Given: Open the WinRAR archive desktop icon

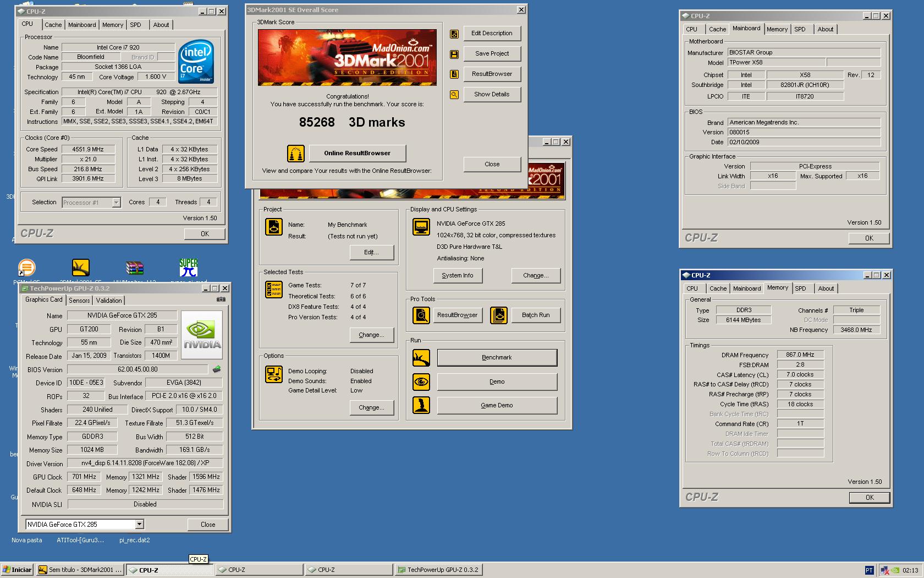Looking at the screenshot, I should (135, 268).
